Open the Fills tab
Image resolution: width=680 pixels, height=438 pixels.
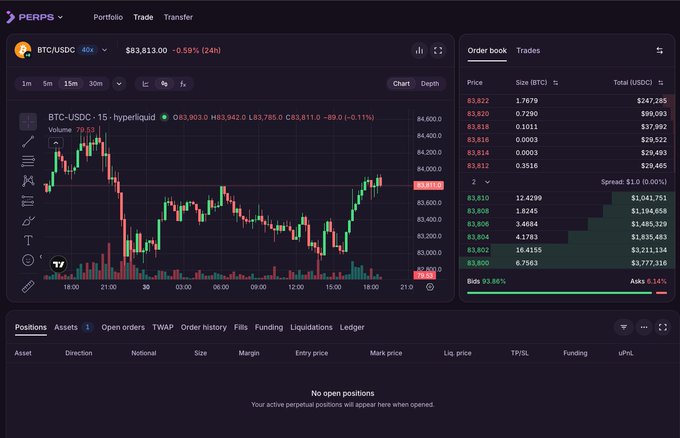click(x=241, y=327)
